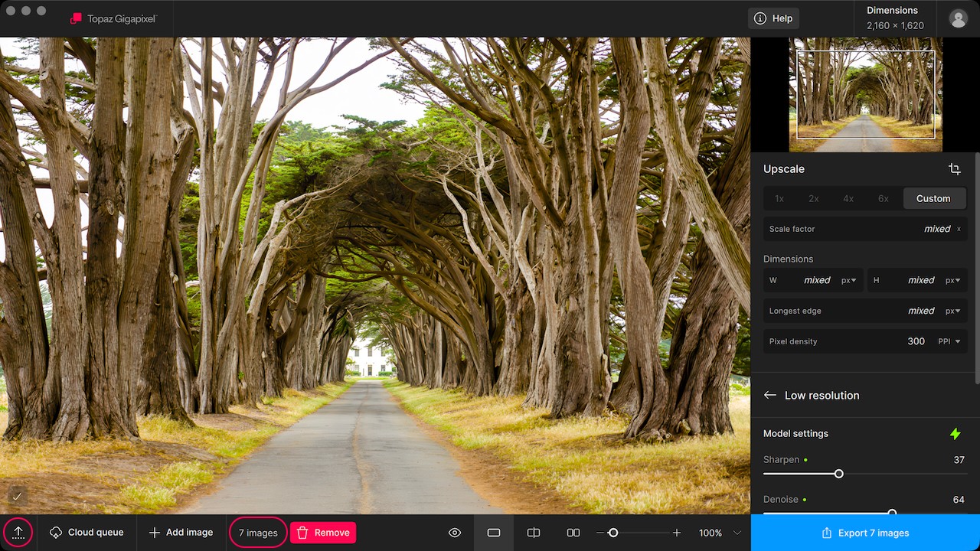Open the width unit px dropdown
The width and height of the screenshot is (980, 551).
(x=849, y=280)
